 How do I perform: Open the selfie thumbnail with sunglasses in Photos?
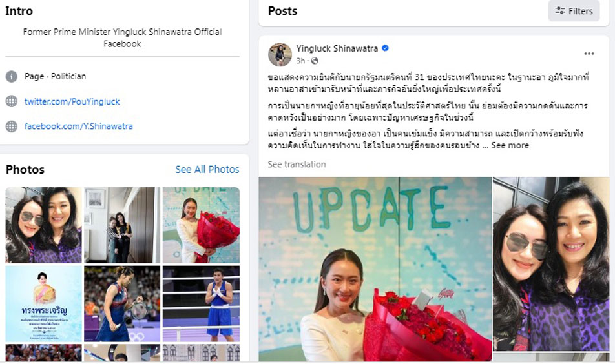coord(43,225)
